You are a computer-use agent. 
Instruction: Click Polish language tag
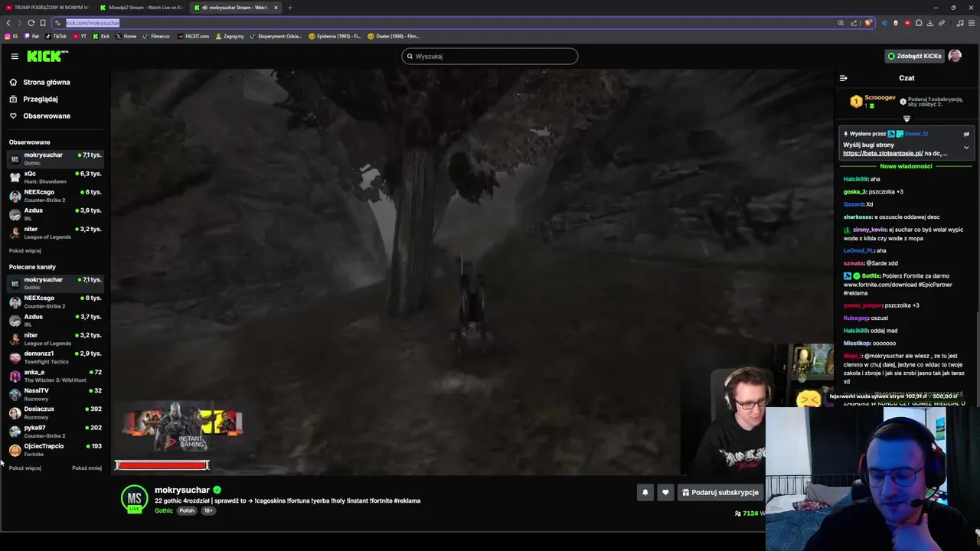(187, 510)
